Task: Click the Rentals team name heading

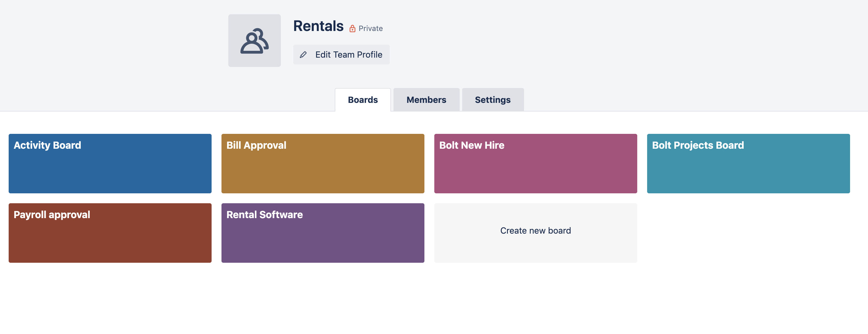Action: pos(318,26)
